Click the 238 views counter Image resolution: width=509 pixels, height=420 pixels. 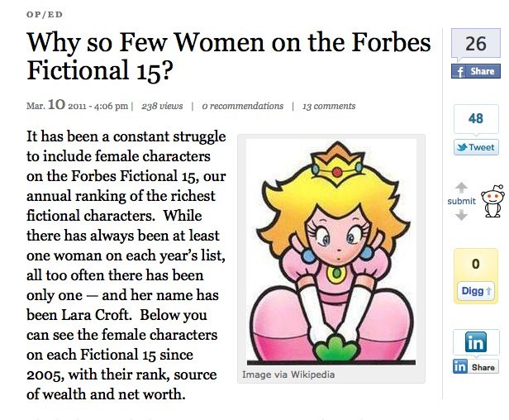(162, 106)
